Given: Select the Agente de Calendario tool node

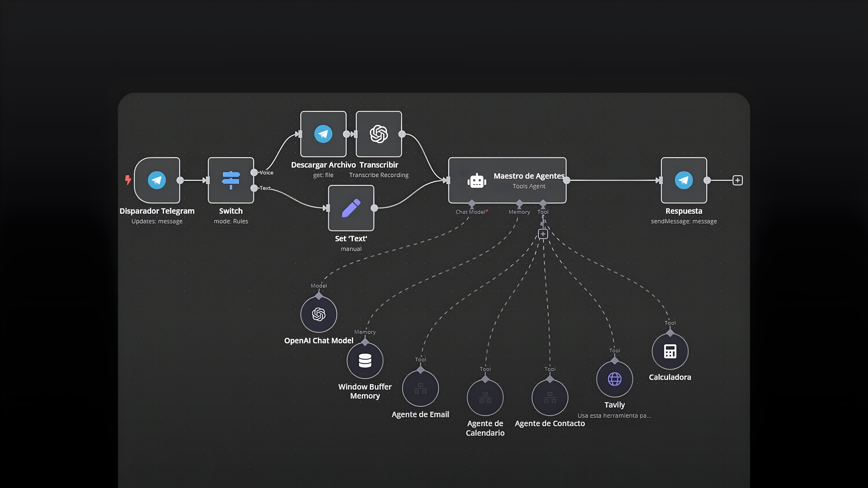Looking at the screenshot, I should pyautogui.click(x=485, y=398).
